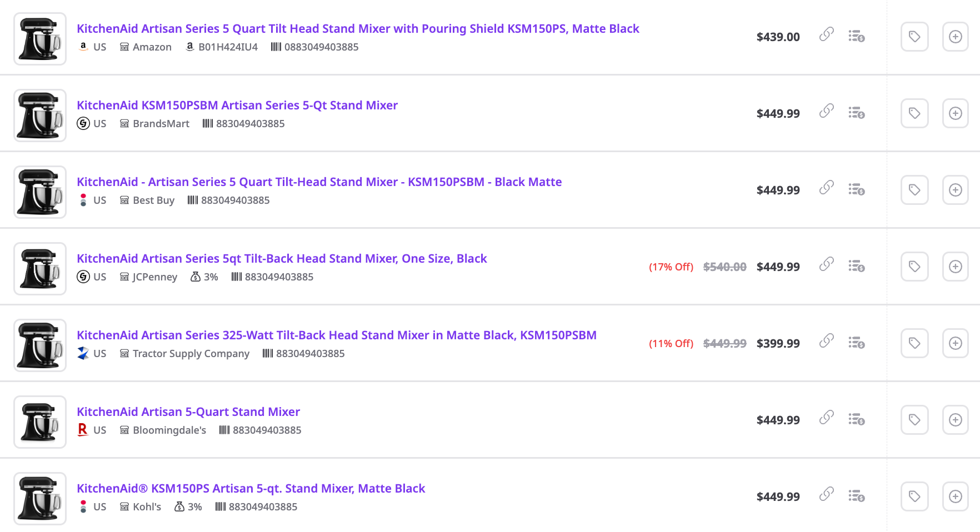This screenshot has width=980, height=532.
Task: Click price list icon on Kohl's row
Action: coord(856,496)
